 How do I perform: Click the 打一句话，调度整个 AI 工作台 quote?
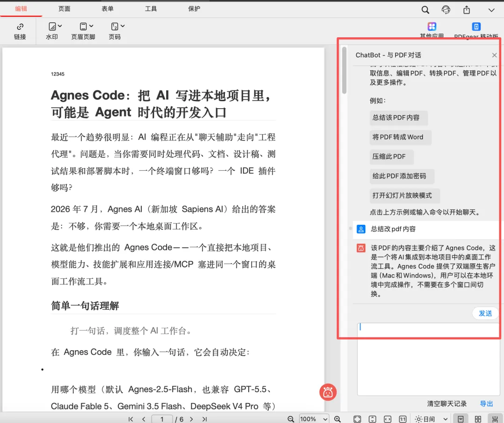(131, 331)
